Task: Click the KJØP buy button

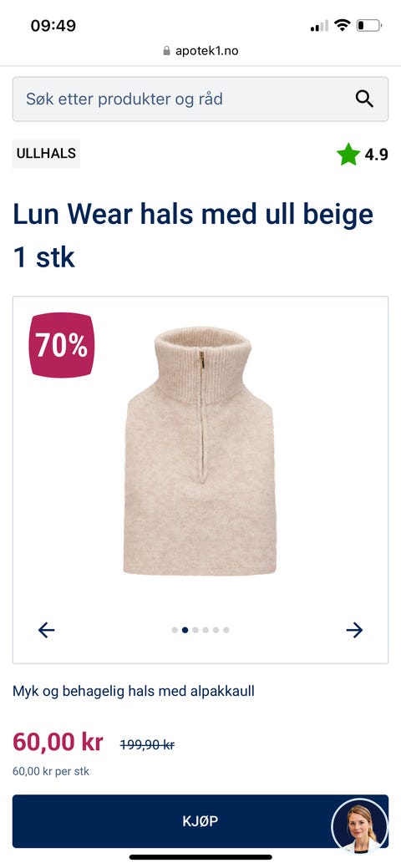Action: 200,821
